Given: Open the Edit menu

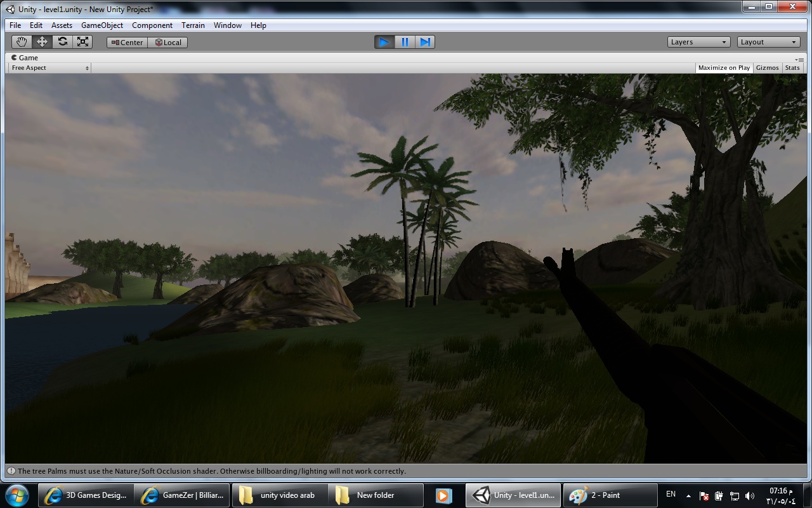Looking at the screenshot, I should point(36,25).
